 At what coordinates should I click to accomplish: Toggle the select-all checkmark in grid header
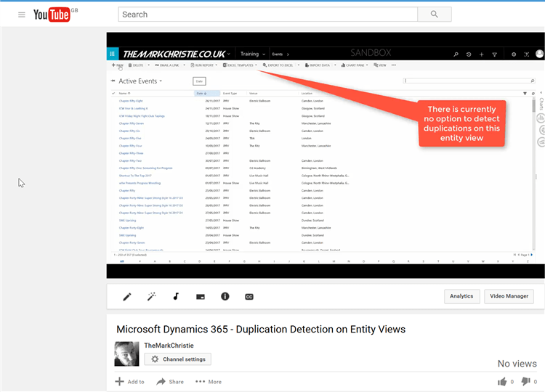pyautogui.click(x=113, y=94)
